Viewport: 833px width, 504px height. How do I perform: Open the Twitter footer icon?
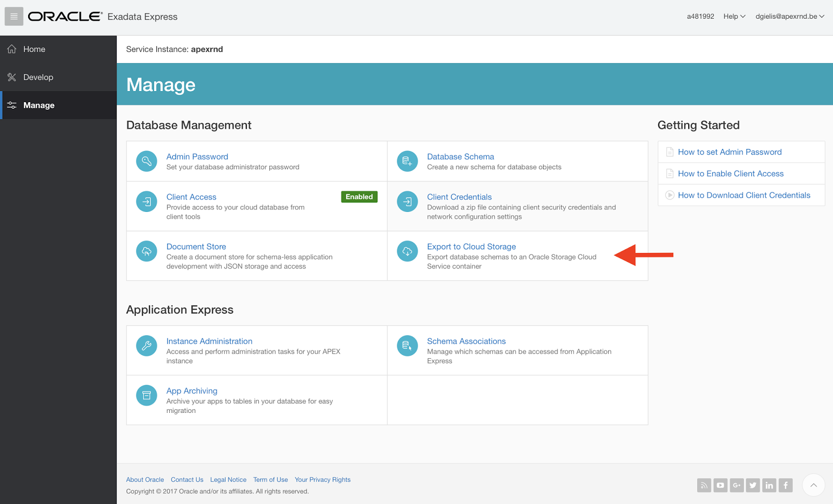[753, 485]
